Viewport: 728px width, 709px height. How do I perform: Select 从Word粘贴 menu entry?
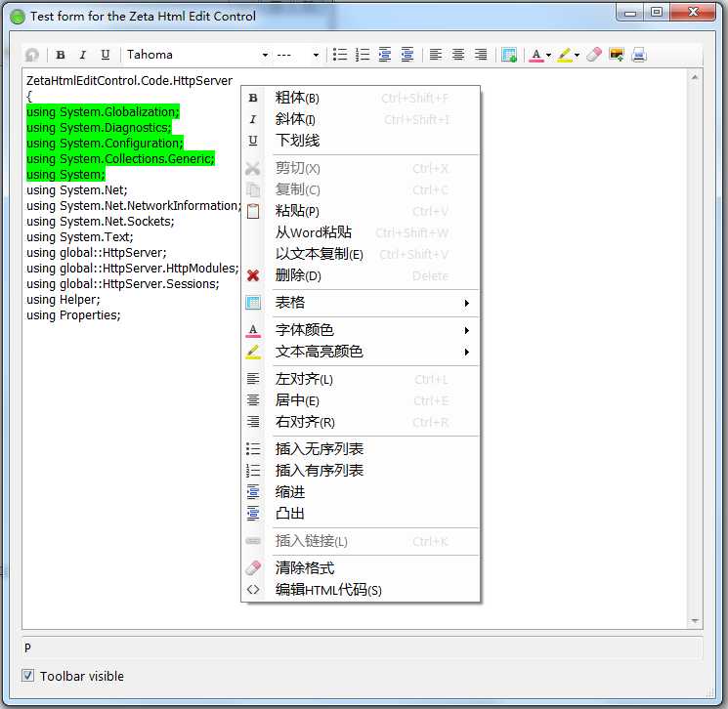(362, 232)
